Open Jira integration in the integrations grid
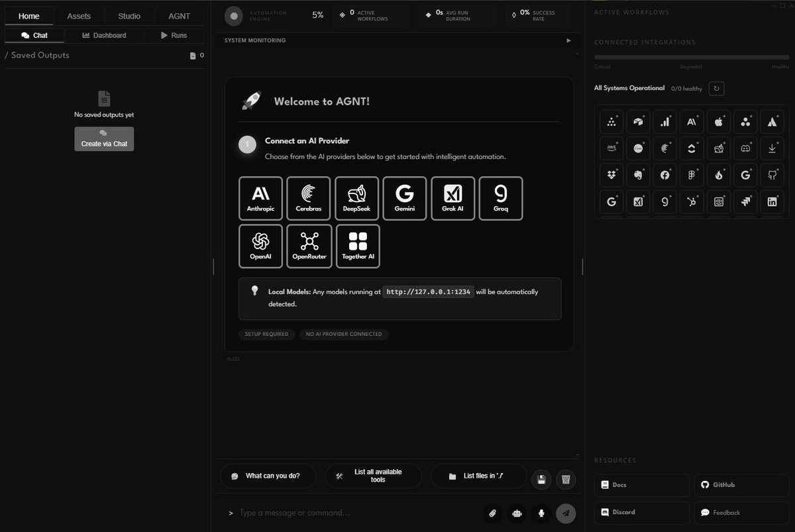Viewport: 795px width, 532px height. coord(745,202)
